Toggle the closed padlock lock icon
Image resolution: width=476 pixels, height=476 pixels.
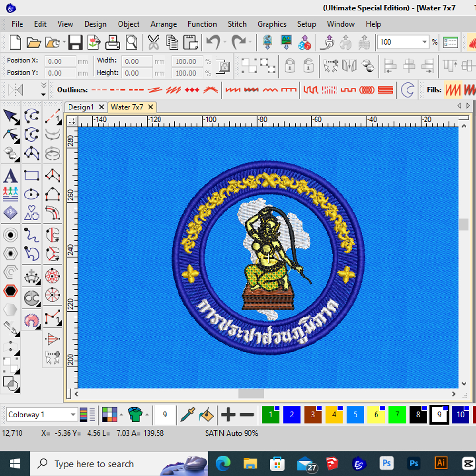tap(290, 66)
